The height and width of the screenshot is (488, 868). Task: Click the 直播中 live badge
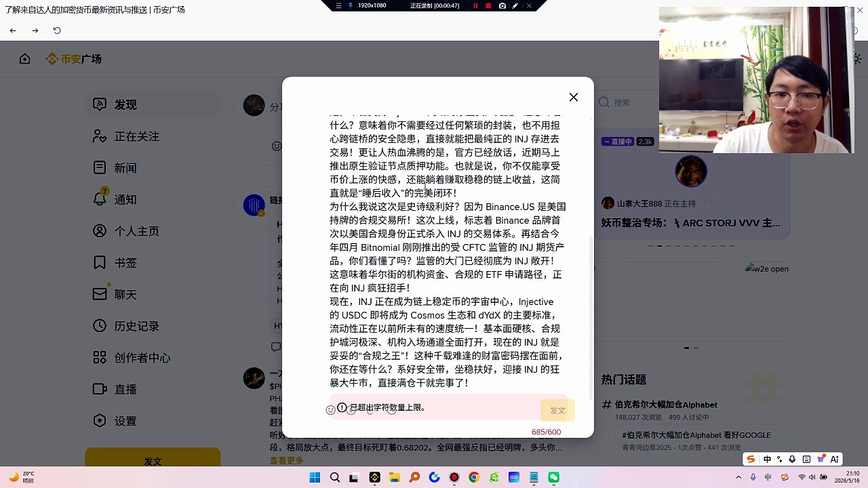[618, 142]
